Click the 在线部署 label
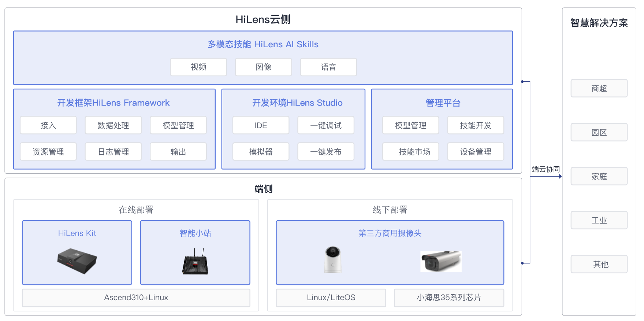 click(x=136, y=210)
